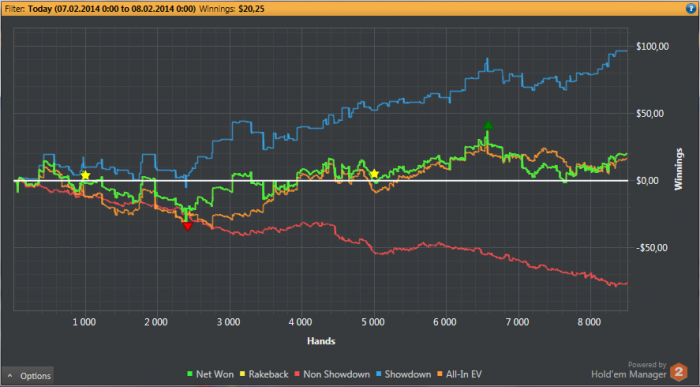Open the help question mark icon
The width and height of the screenshot is (700, 387).
[691, 8]
